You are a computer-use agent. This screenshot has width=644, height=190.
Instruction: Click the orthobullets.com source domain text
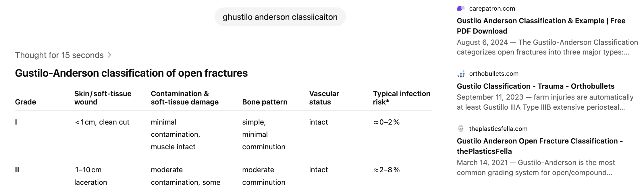click(494, 74)
